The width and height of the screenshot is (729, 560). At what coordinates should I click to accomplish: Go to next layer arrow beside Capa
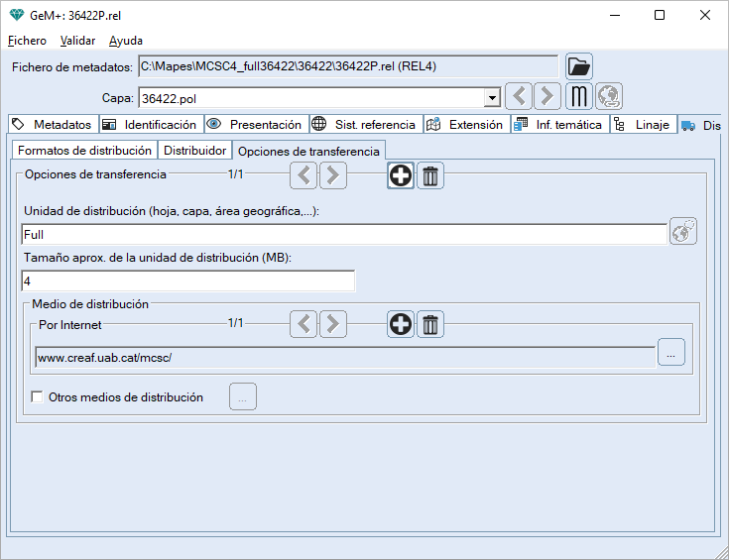pyautogui.click(x=547, y=96)
